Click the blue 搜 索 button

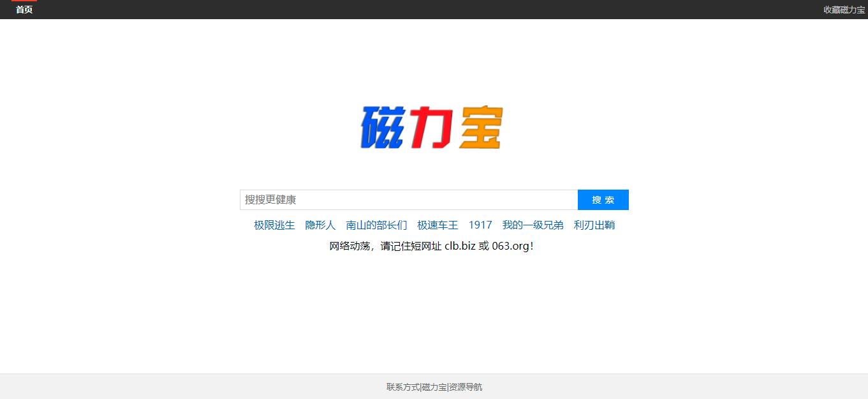click(x=603, y=200)
